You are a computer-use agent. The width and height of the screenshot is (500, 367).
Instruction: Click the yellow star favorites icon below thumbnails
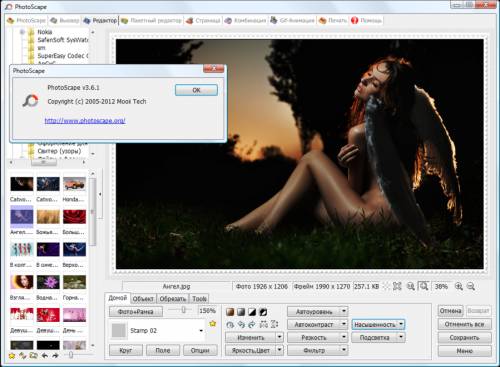pos(12,356)
